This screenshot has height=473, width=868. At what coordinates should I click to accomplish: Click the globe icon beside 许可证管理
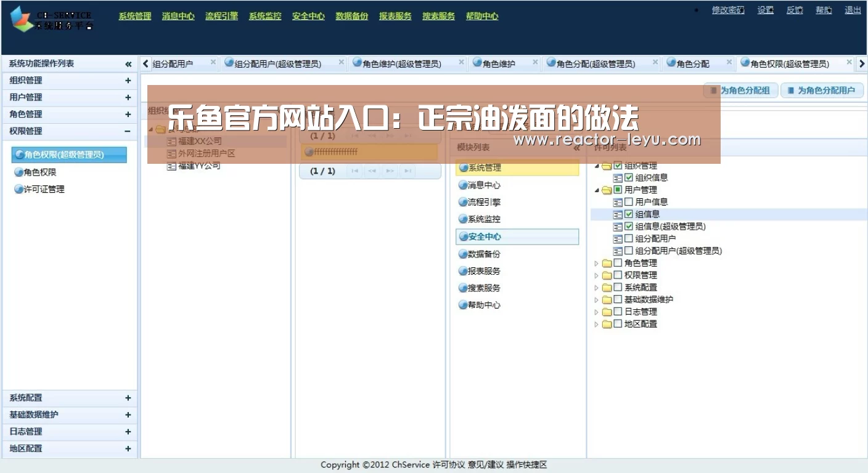(19, 189)
